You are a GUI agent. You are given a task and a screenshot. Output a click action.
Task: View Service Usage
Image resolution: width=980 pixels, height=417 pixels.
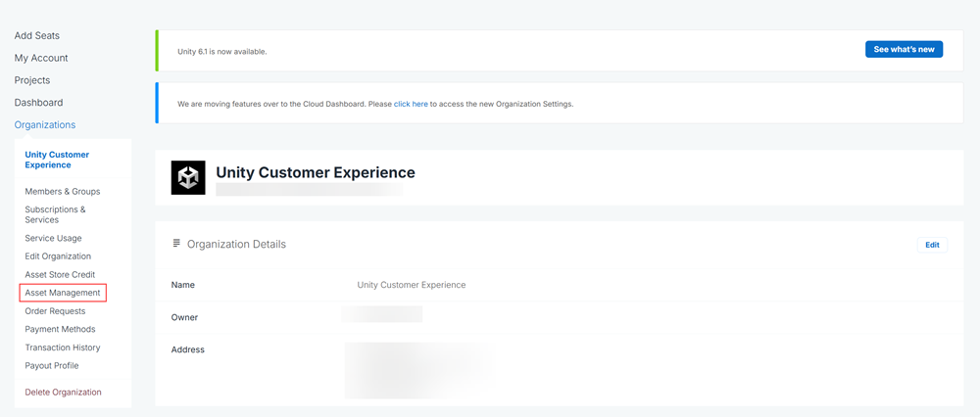coord(53,238)
